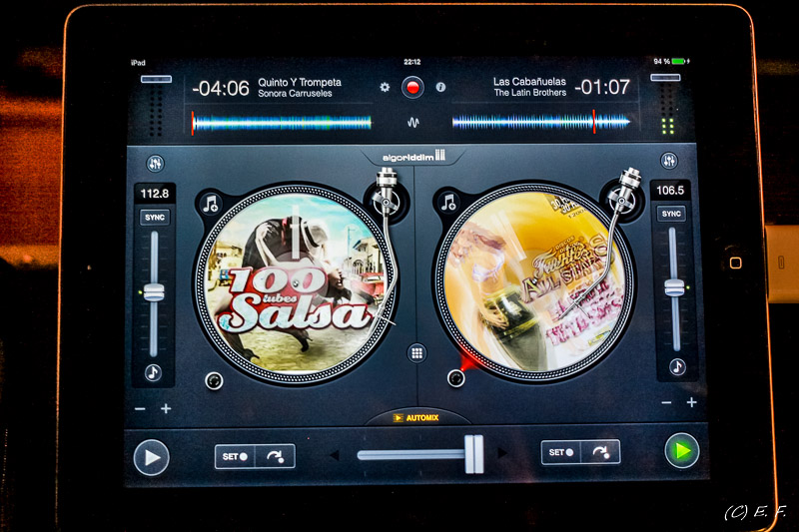Tap right deck minus tempo nudge
The width and height of the screenshot is (799, 532).
click(x=663, y=403)
